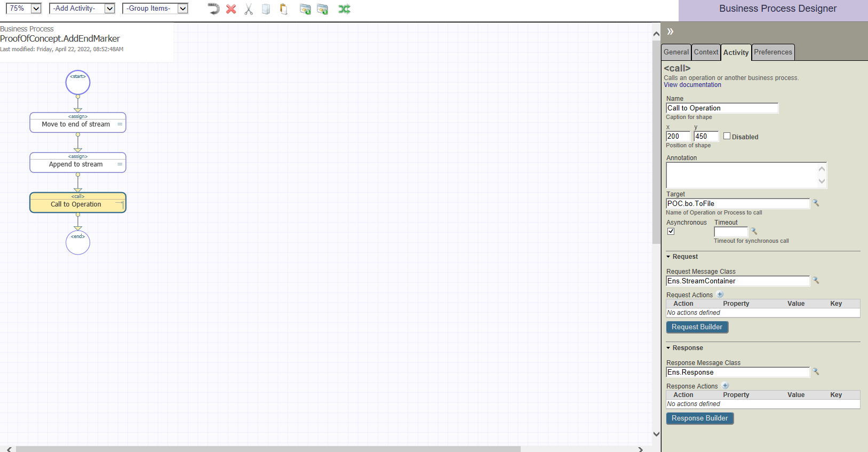
Task: Click the red X delete icon
Action: coord(231,9)
